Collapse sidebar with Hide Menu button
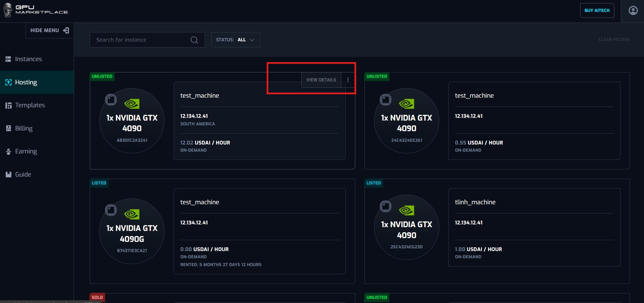This screenshot has height=303, width=644. coord(49,30)
